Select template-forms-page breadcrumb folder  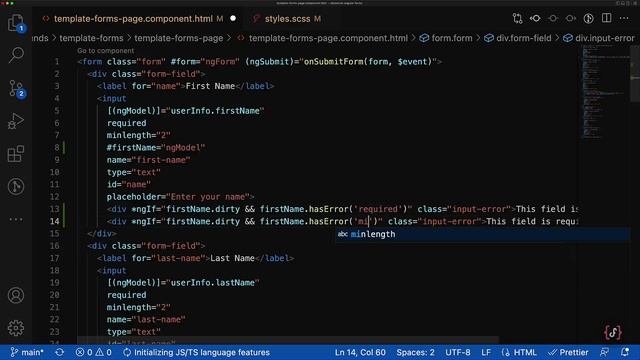(x=179, y=38)
